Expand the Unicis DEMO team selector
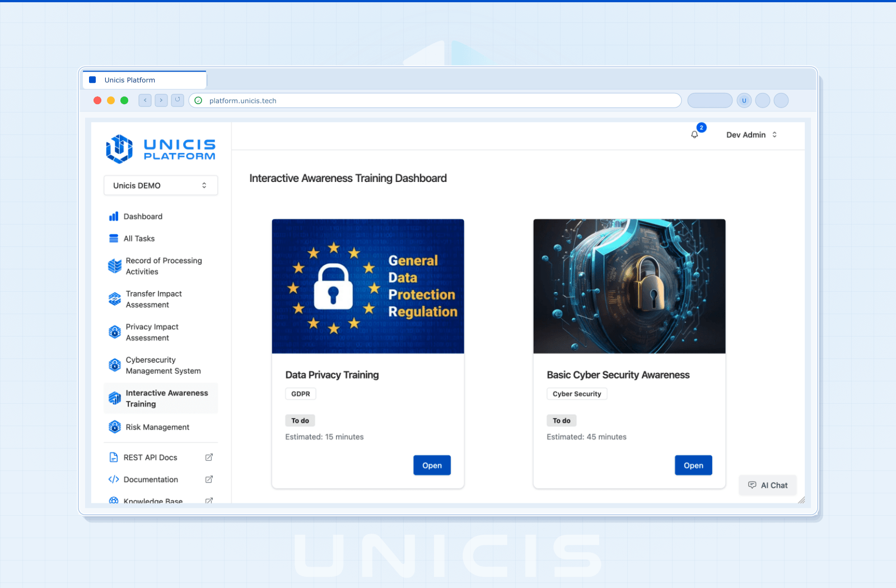The image size is (896, 588). point(161,185)
